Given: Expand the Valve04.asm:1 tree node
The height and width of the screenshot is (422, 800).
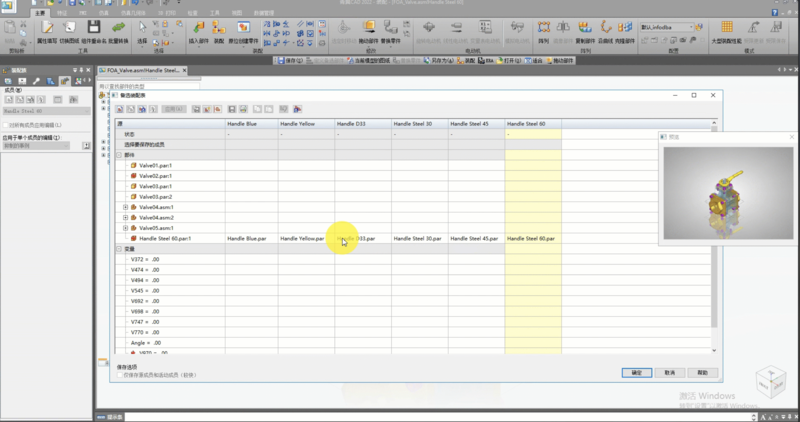Looking at the screenshot, I should click(125, 207).
